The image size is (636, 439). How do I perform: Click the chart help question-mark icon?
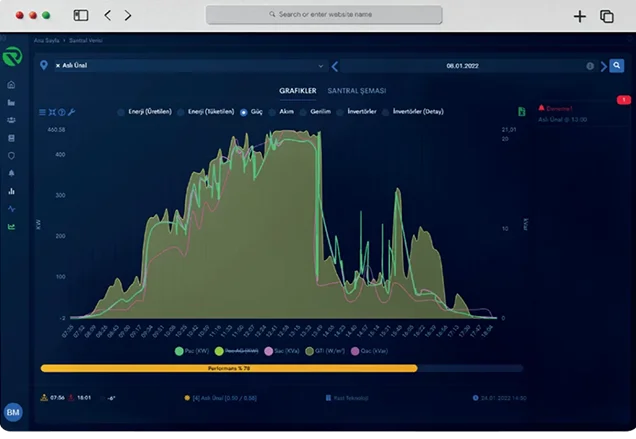[x=62, y=112]
